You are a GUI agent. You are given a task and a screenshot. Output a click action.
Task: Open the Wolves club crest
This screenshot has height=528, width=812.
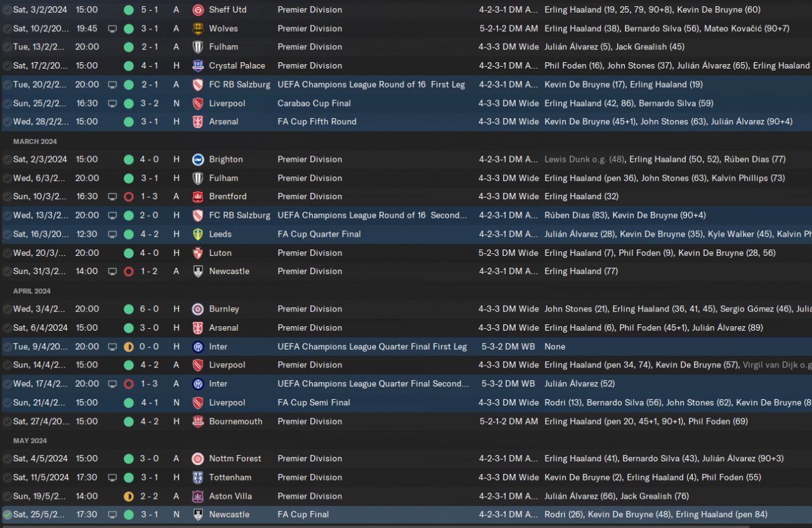coord(198,29)
